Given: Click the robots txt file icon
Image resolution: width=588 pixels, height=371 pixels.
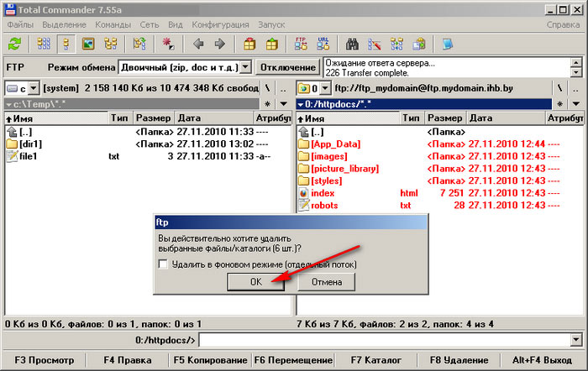Looking at the screenshot, I should click(x=303, y=206).
